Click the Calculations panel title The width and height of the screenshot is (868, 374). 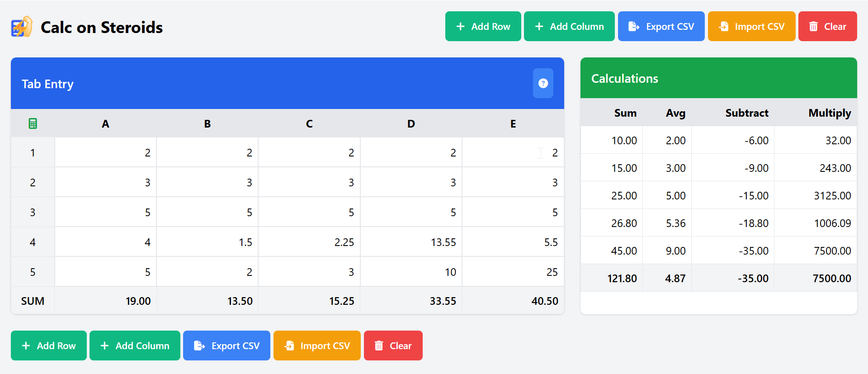(x=624, y=78)
